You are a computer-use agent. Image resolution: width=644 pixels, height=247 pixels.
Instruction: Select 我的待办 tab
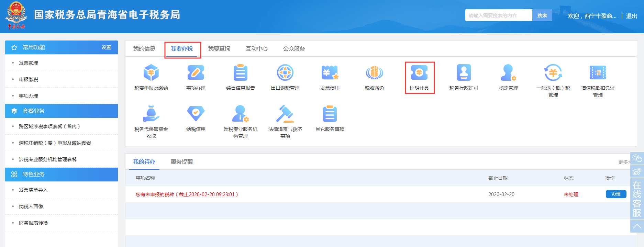(144, 162)
